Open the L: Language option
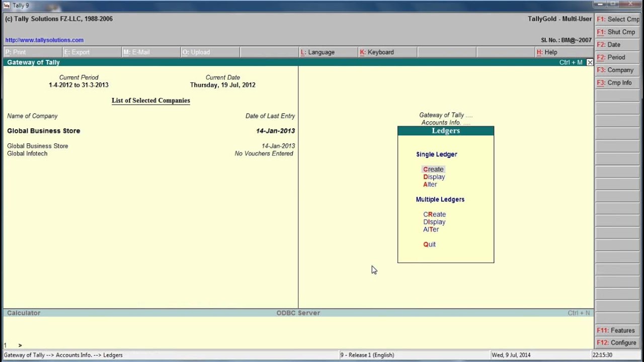The height and width of the screenshot is (362, 644). pyautogui.click(x=328, y=52)
